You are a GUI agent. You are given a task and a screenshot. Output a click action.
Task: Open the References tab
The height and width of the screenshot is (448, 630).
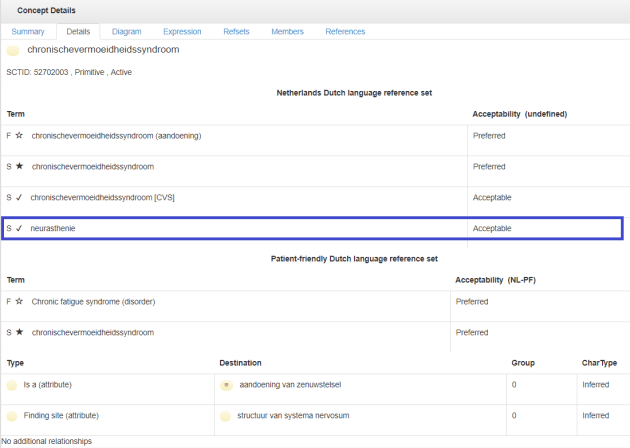tap(345, 32)
